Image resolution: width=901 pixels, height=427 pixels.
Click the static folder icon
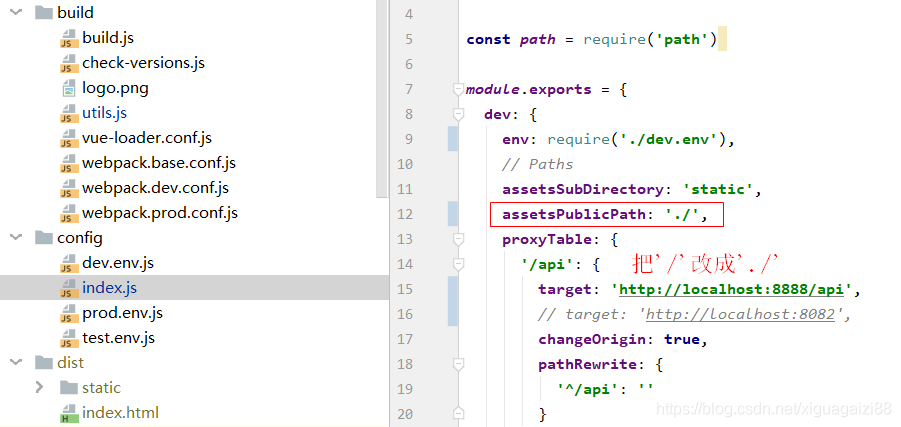pyautogui.click(x=68, y=387)
